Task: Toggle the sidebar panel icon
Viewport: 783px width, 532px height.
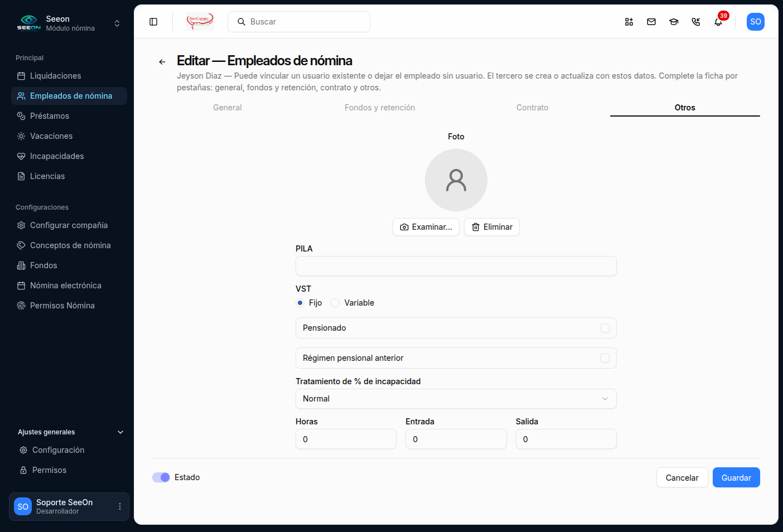Action: click(153, 22)
